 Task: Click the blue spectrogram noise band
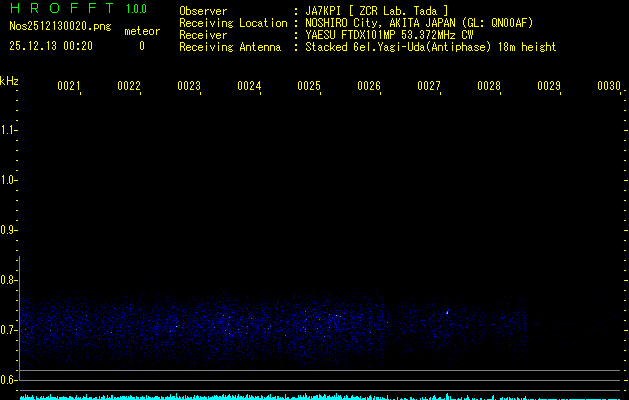(270, 325)
